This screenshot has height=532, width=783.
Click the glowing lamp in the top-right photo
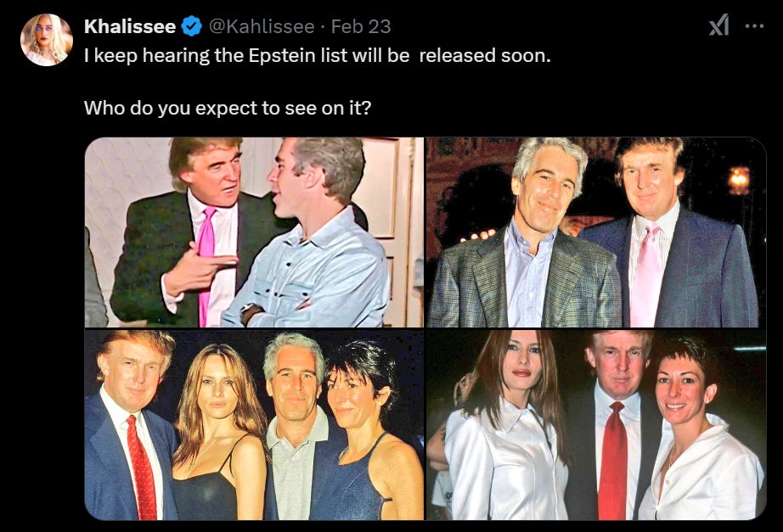(739, 179)
